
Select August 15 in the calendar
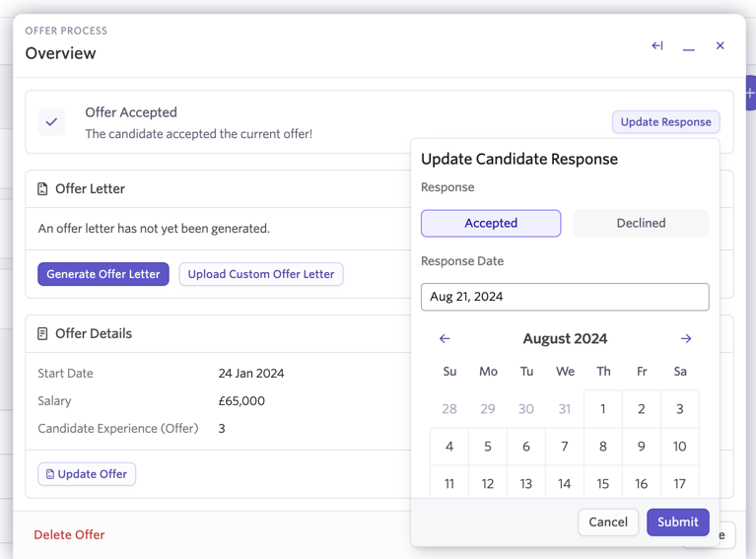click(x=603, y=483)
